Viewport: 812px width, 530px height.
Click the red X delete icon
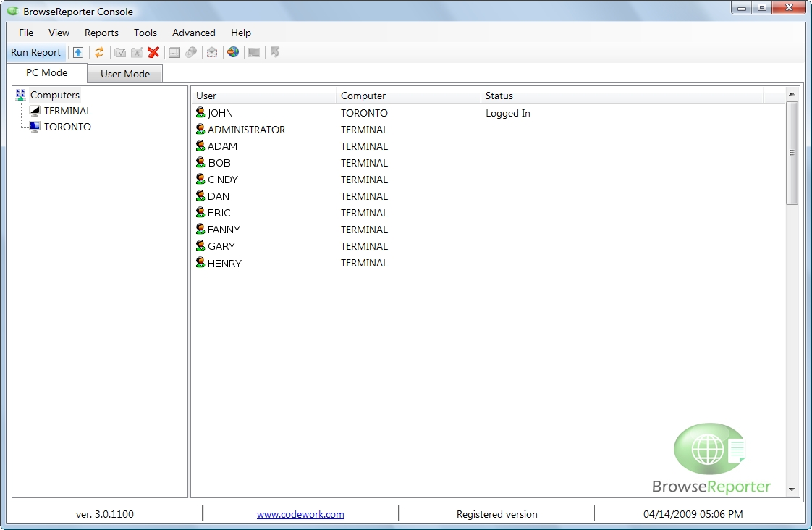tap(153, 52)
